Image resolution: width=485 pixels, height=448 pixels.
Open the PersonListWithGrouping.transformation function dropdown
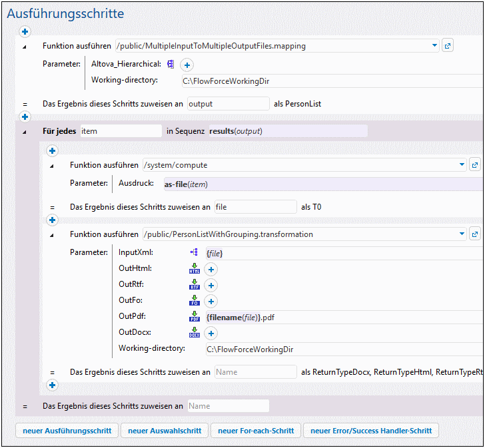(462, 234)
